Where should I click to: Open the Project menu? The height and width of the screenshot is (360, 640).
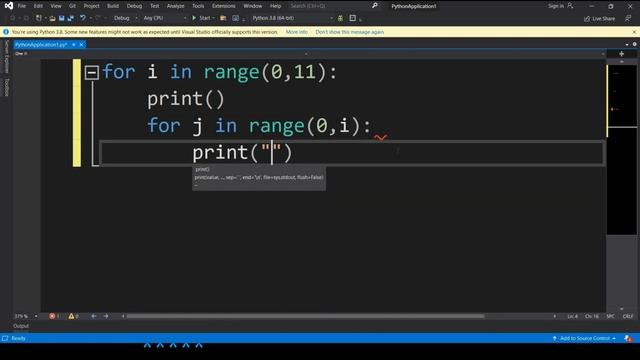point(91,6)
